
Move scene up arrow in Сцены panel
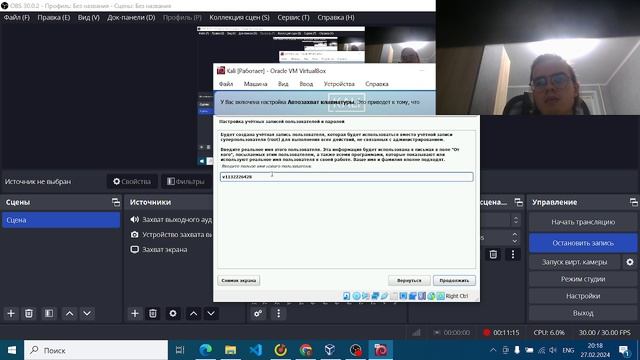pos(69,313)
